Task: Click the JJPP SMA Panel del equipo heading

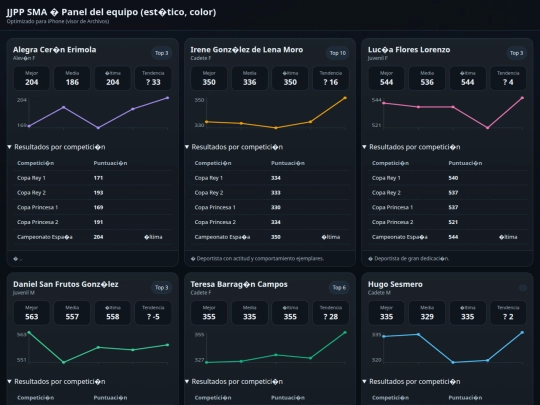Action: coord(111,12)
